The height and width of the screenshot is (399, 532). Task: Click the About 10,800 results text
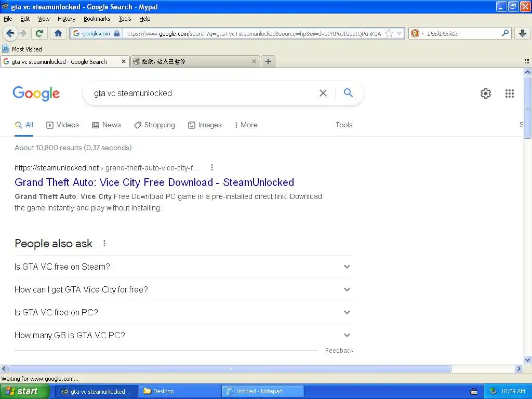(73, 148)
